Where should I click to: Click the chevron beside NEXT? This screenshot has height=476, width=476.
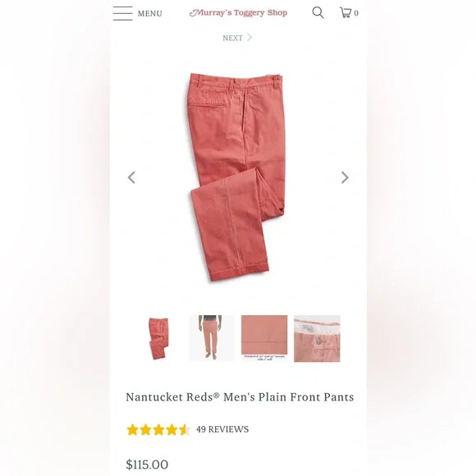click(x=249, y=37)
